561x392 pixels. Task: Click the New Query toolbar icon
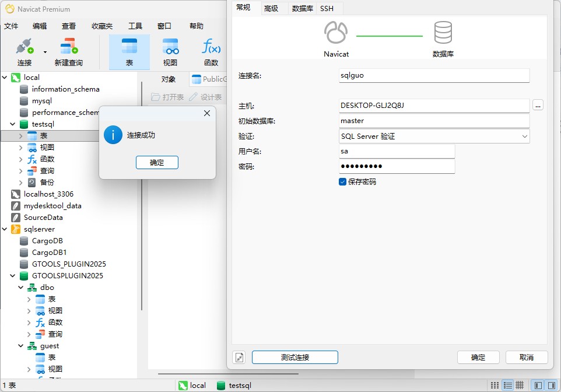pyautogui.click(x=69, y=47)
